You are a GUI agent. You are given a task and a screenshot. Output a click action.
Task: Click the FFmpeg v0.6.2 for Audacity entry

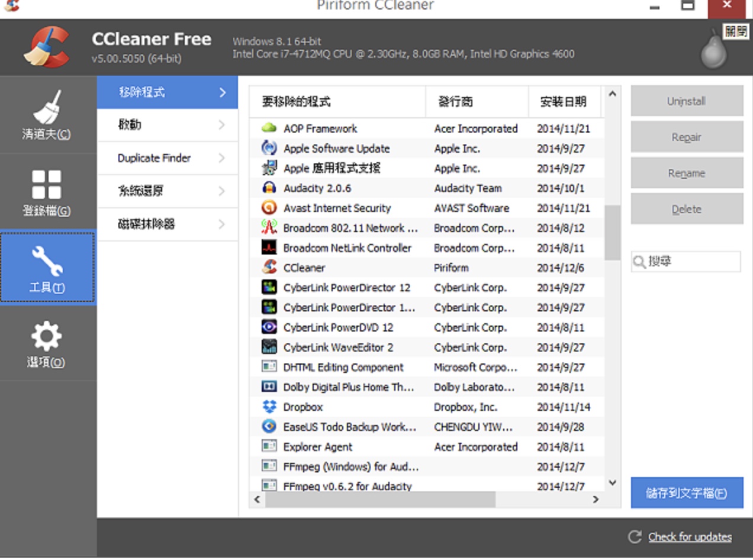(x=347, y=487)
